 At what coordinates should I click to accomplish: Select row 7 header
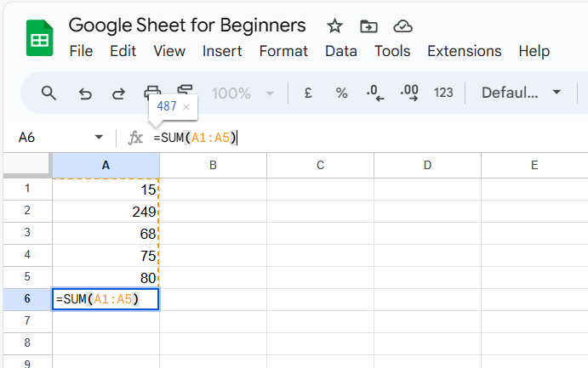(x=27, y=321)
